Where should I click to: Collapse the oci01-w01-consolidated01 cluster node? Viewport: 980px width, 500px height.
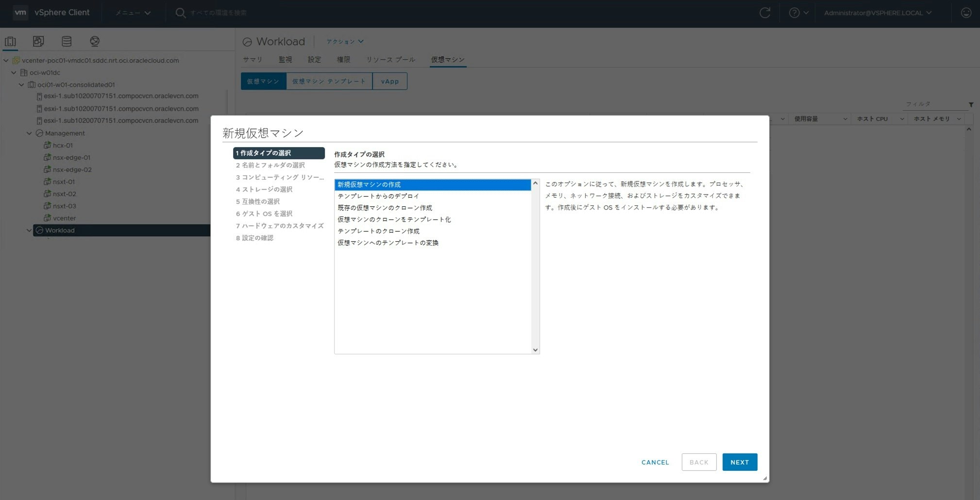(21, 85)
